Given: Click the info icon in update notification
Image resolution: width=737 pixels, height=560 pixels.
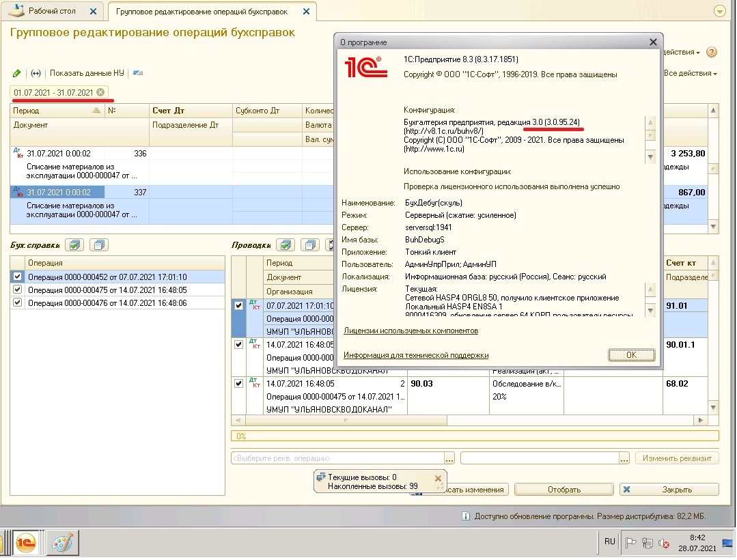Looking at the screenshot, I should click(x=465, y=516).
